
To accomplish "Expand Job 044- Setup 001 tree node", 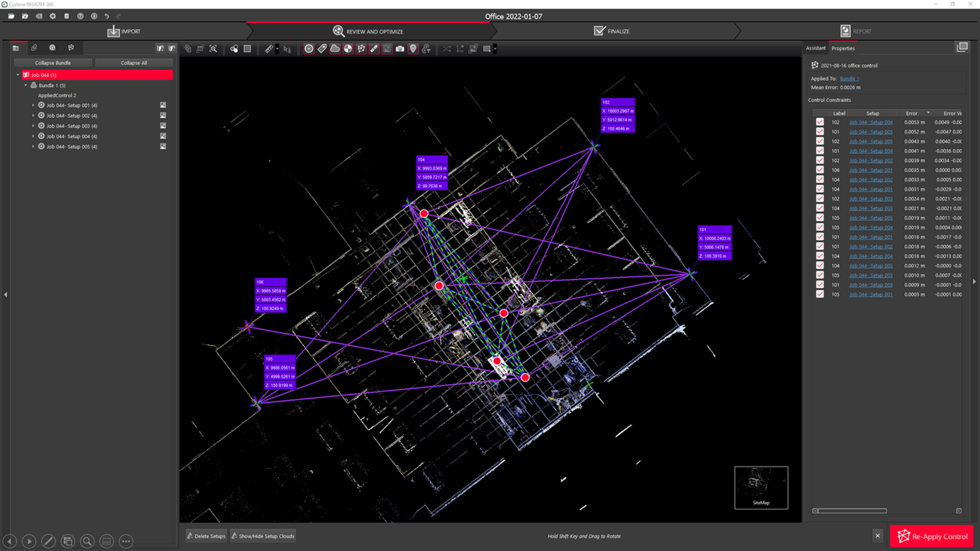I will point(33,106).
